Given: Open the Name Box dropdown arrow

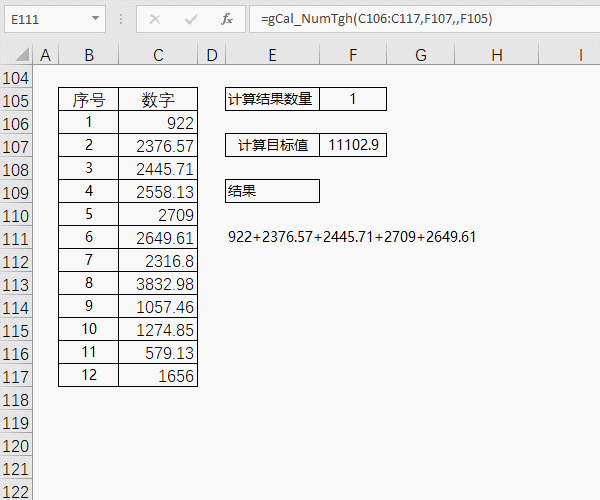Looking at the screenshot, I should (x=95, y=18).
